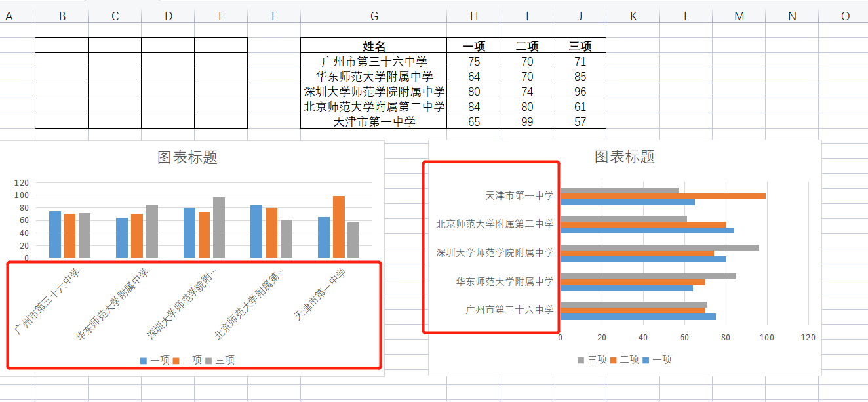This screenshot has height=402, width=868.
Task: Click the cell with value 75
Action: [473, 61]
